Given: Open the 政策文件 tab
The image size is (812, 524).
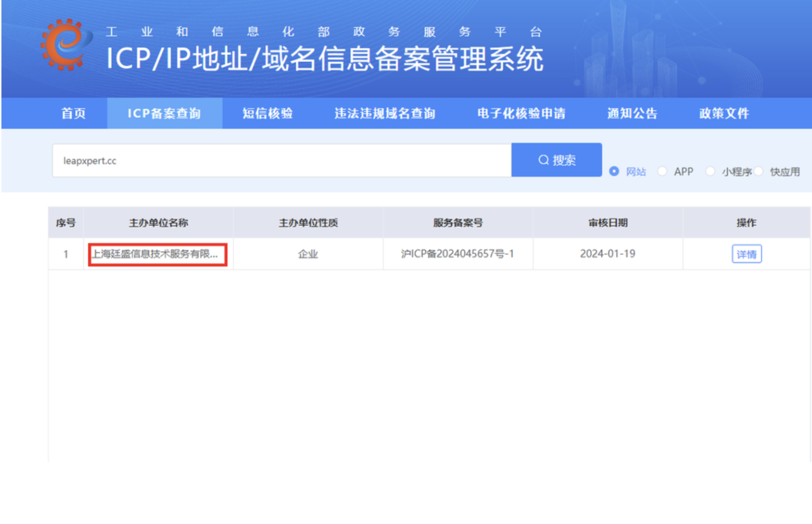Looking at the screenshot, I should pyautogui.click(x=724, y=113).
